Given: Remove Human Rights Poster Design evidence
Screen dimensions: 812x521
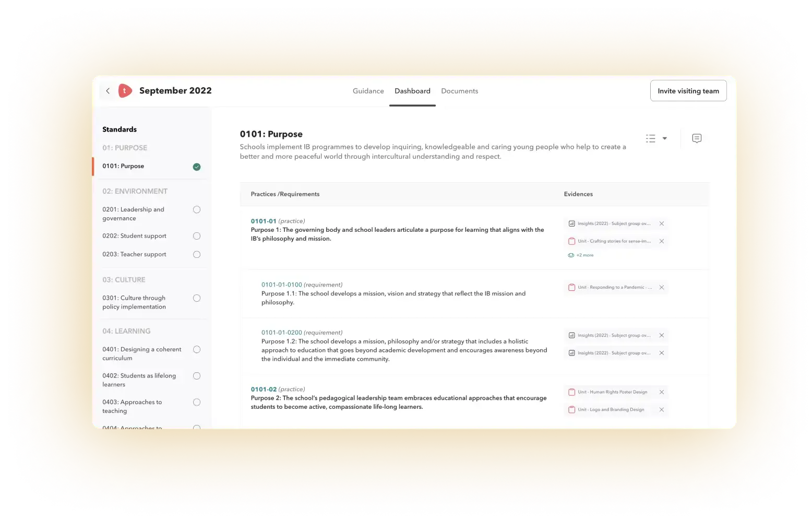Looking at the screenshot, I should tap(661, 392).
